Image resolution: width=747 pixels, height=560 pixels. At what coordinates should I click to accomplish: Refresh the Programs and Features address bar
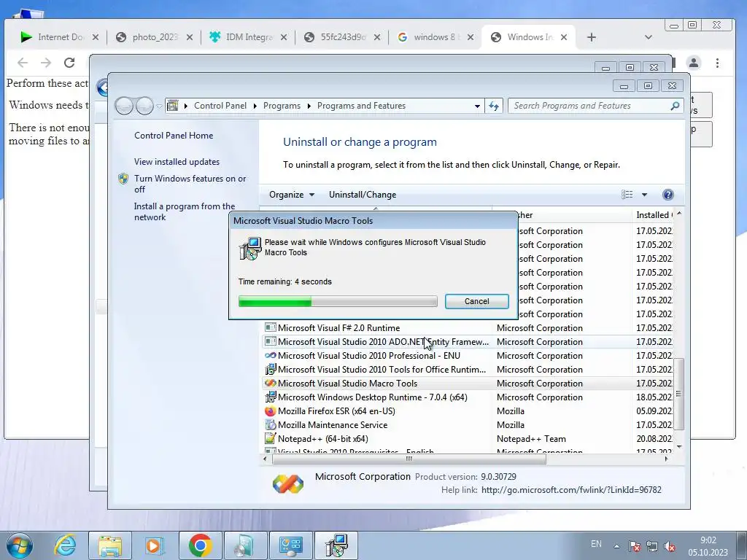[x=494, y=106]
